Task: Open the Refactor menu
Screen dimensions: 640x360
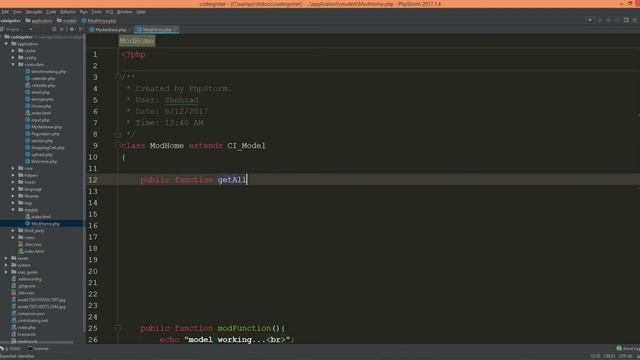Action: pyautogui.click(x=68, y=12)
